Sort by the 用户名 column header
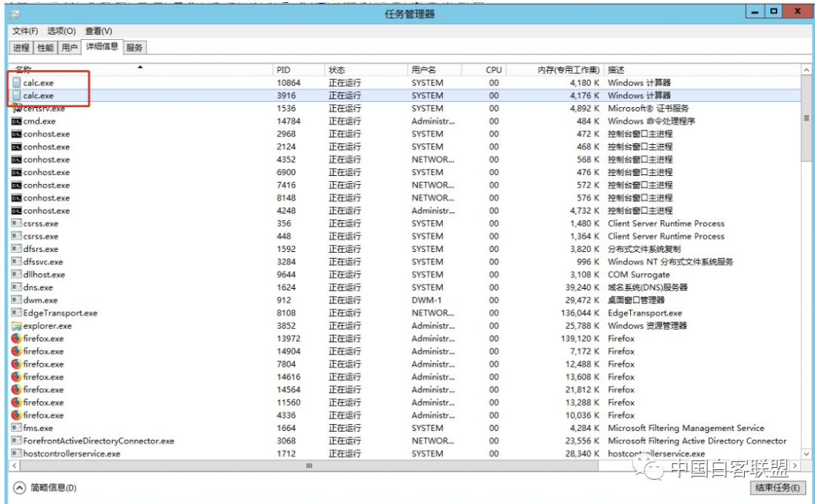 435,69
